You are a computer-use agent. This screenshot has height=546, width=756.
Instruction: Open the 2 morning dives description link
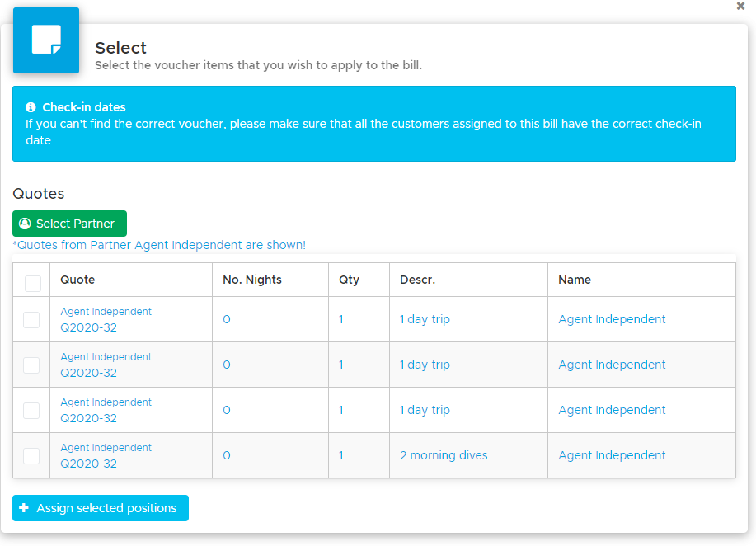(x=444, y=455)
